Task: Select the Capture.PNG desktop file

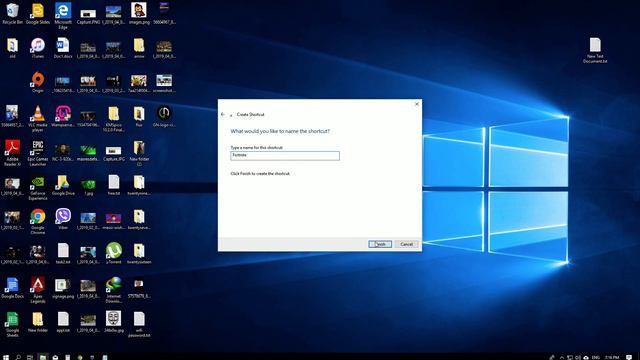Action: 88,16
